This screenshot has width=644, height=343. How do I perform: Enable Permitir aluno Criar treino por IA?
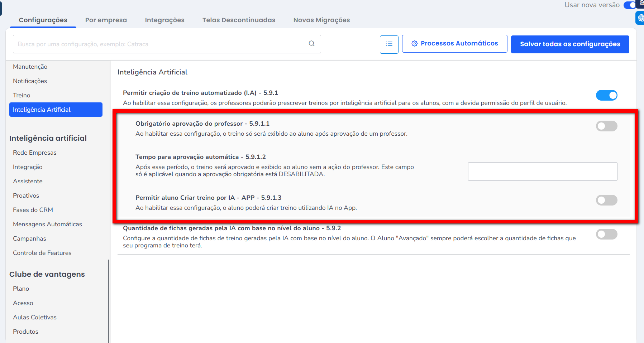click(606, 200)
